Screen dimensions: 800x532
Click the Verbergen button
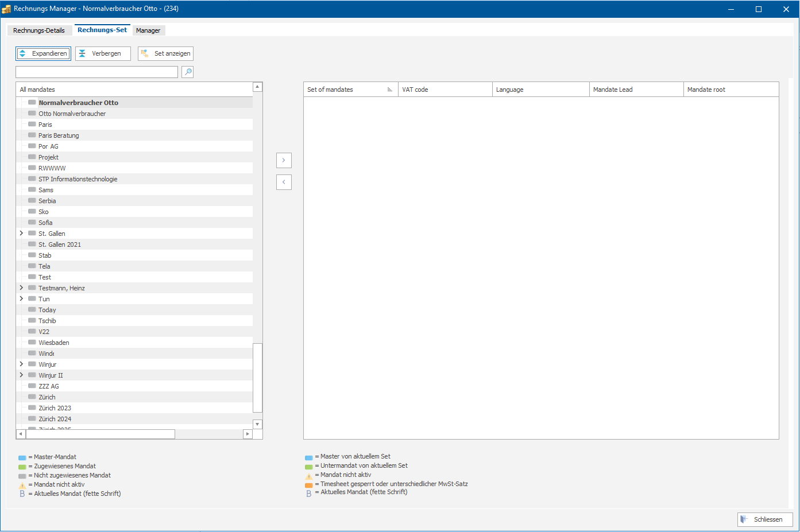(x=103, y=53)
